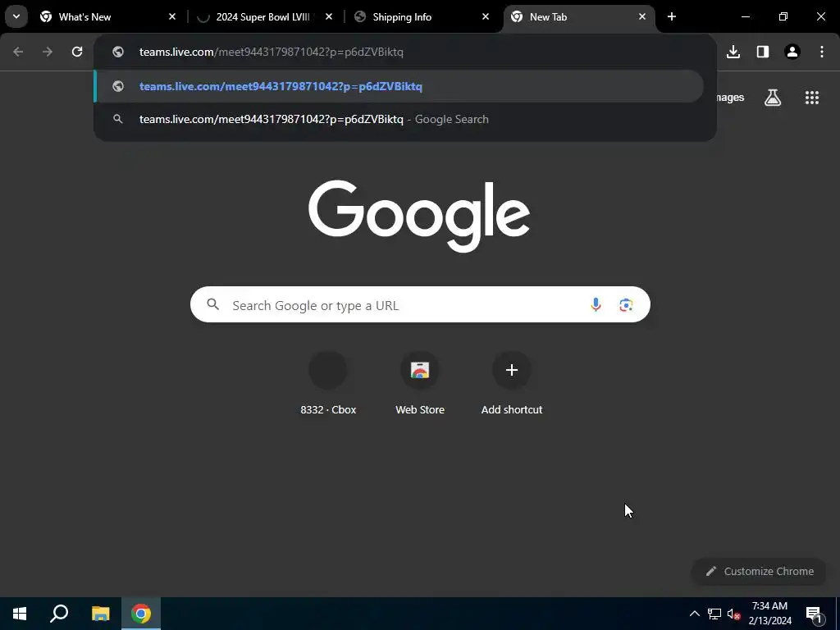The width and height of the screenshot is (840, 630).
Task: Click Add shortcut plus tile
Action: (x=512, y=384)
